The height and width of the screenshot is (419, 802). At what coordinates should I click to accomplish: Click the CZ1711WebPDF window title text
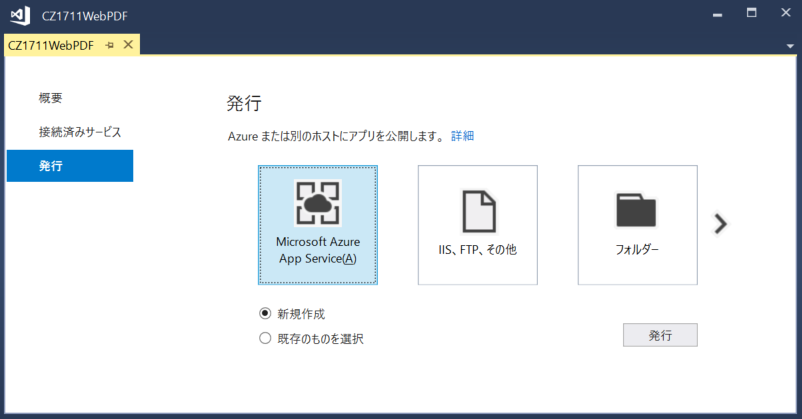click(x=85, y=16)
